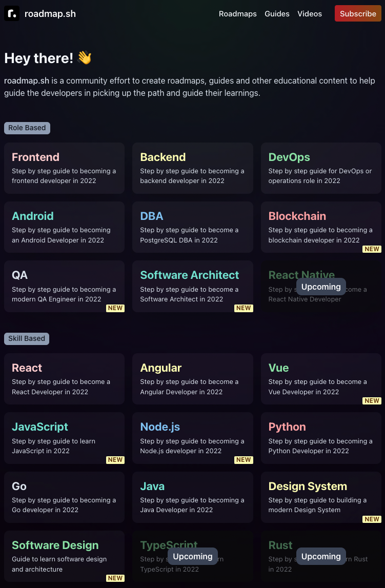Click Upcoming badge on TypeScript card

pos(193,556)
